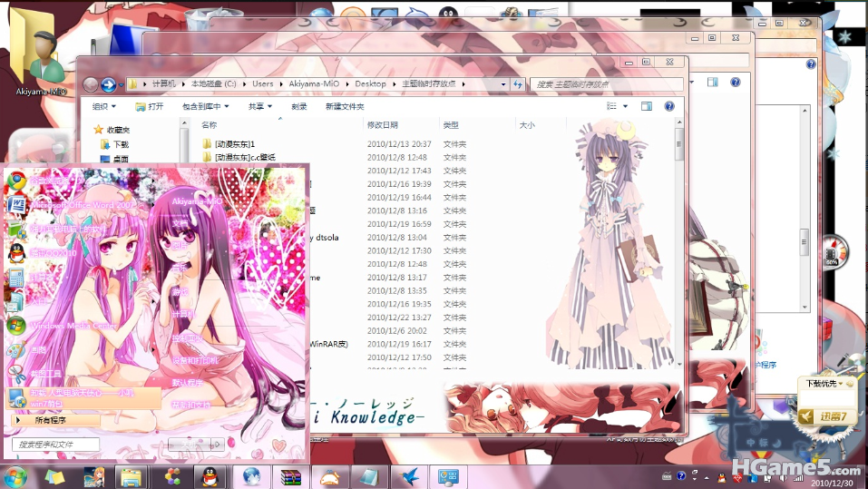The image size is (868, 489).
Task: Open WinRAR from the taskbar
Action: (290, 477)
